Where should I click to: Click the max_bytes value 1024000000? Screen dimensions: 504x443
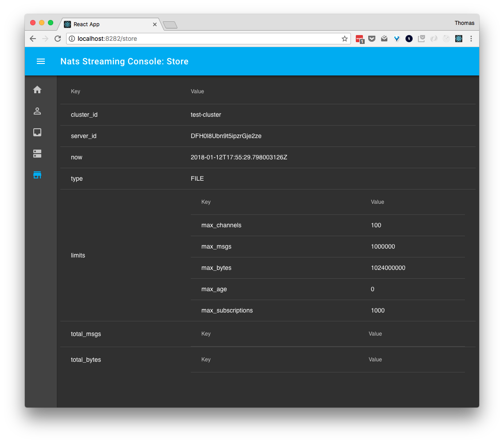pyautogui.click(x=388, y=268)
